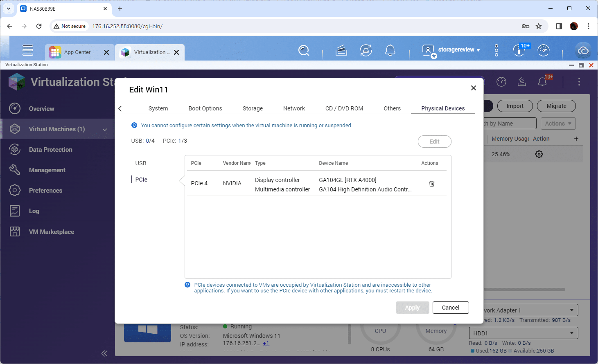Select the USB device category

pos(141,163)
